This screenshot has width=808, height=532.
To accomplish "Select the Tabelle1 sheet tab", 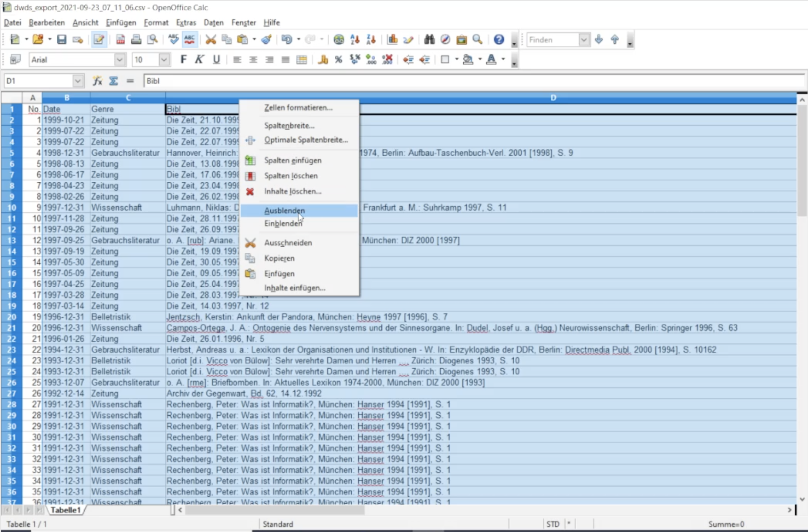I will tap(65, 510).
